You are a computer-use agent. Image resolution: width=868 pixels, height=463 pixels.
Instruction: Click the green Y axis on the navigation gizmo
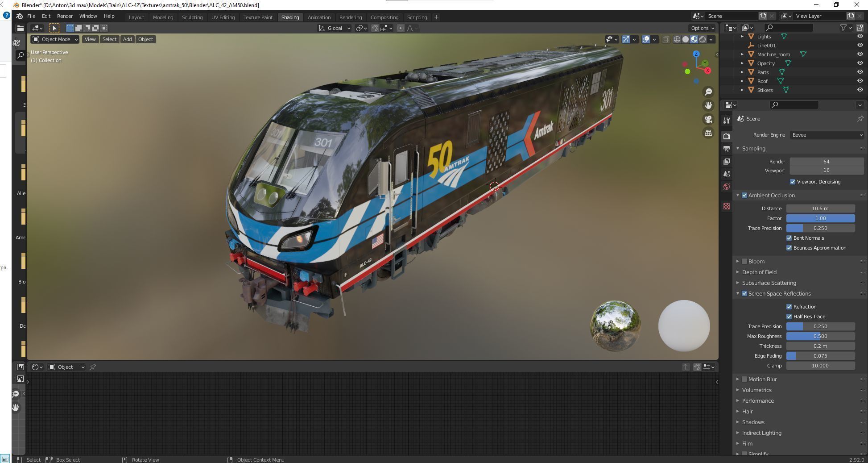(x=705, y=63)
